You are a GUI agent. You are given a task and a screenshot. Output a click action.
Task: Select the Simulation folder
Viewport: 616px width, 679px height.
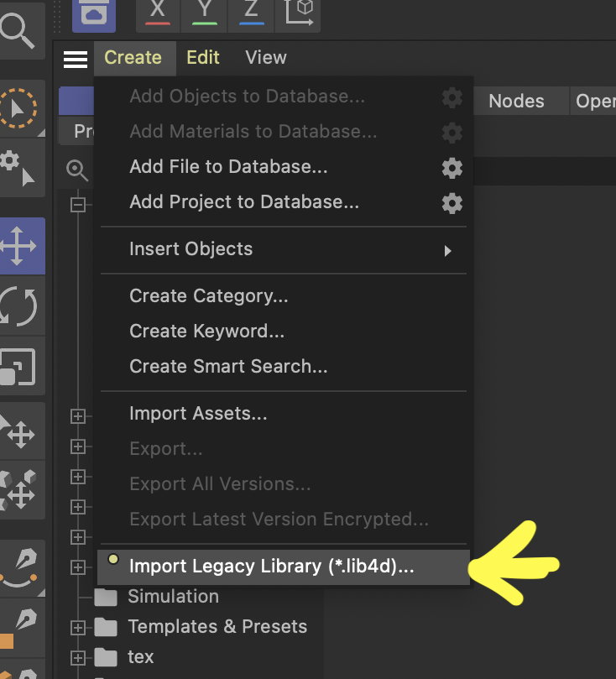coord(173,597)
